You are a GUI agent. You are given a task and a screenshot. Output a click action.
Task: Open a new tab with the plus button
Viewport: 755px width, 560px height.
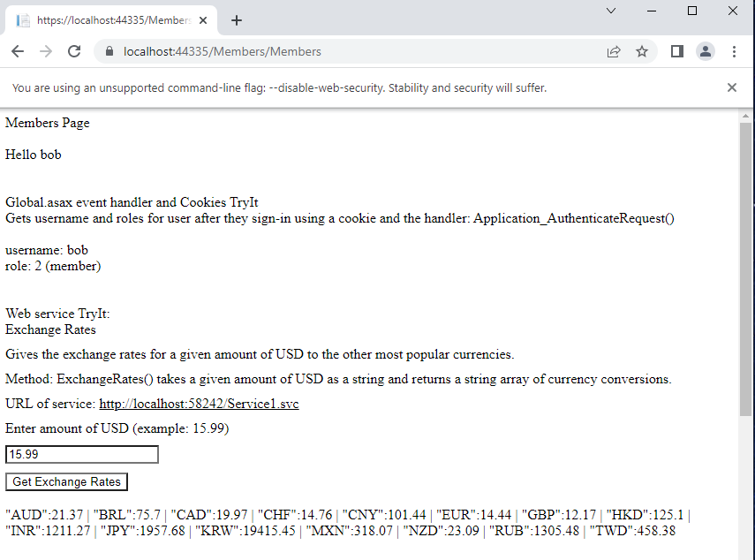tap(236, 19)
